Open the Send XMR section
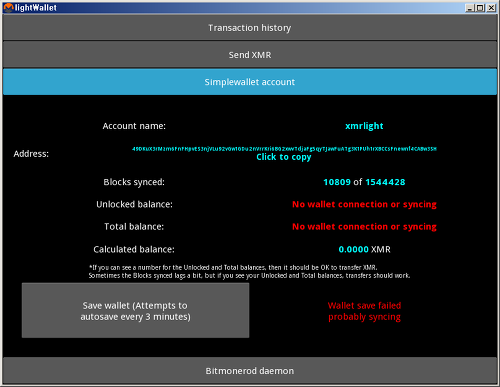 [x=250, y=55]
